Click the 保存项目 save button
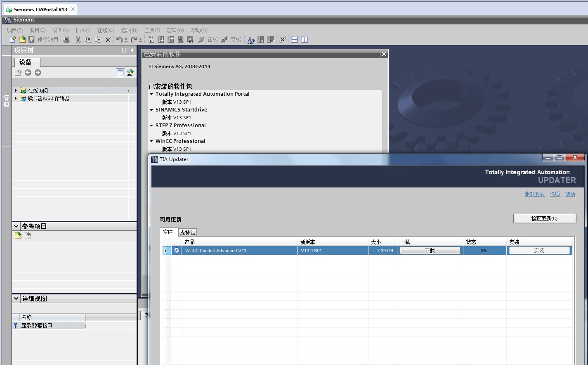This screenshot has width=588, height=365. [43, 40]
